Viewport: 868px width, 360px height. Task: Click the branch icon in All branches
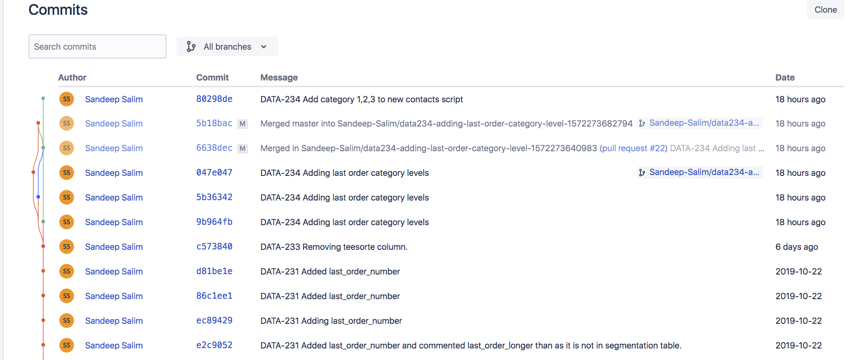click(x=191, y=46)
